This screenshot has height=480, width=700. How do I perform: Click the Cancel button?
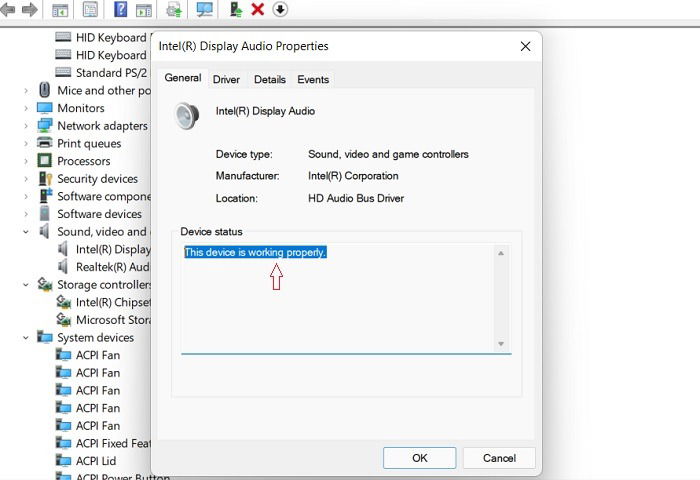click(x=499, y=458)
